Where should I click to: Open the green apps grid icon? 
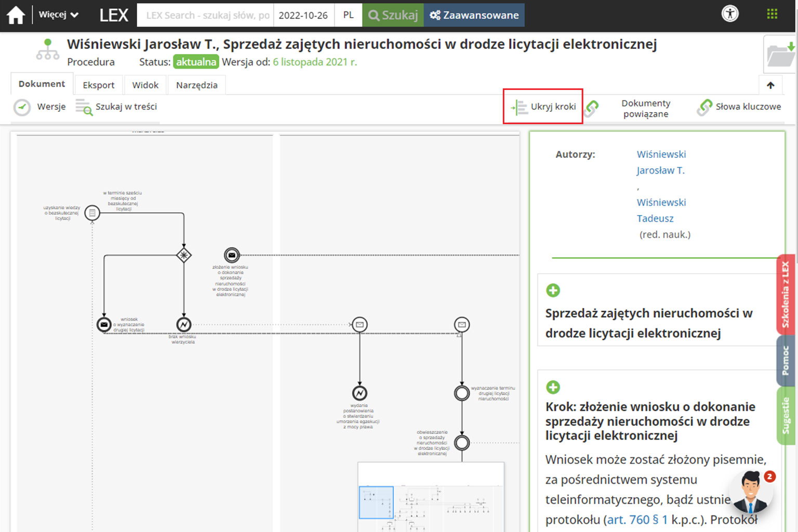(x=772, y=14)
